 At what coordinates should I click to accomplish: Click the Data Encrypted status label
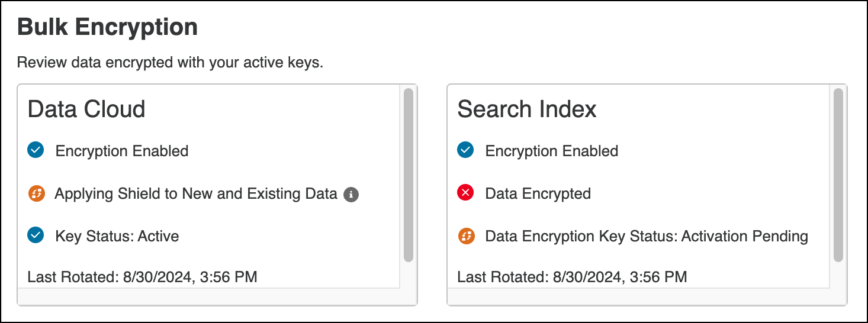point(538,193)
